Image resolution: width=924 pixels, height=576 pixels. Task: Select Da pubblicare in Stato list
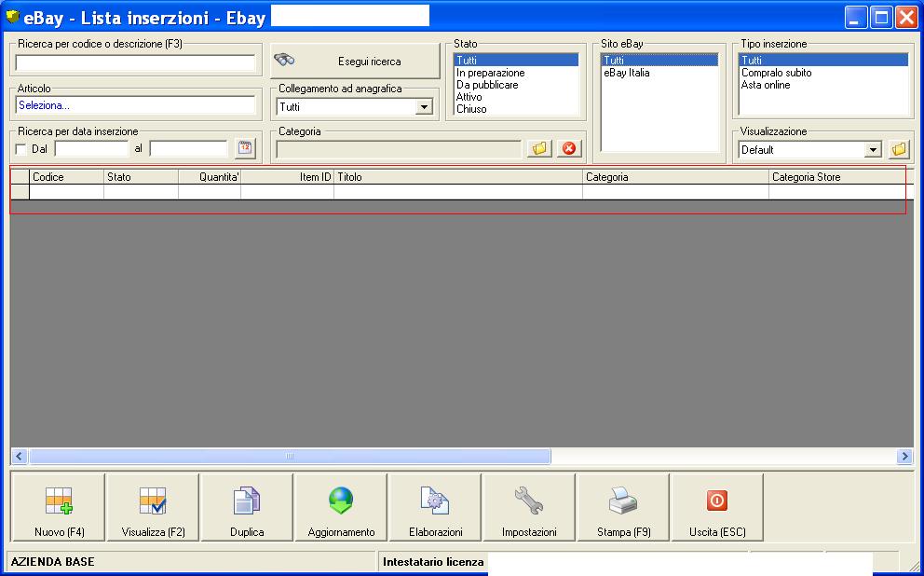point(516,85)
